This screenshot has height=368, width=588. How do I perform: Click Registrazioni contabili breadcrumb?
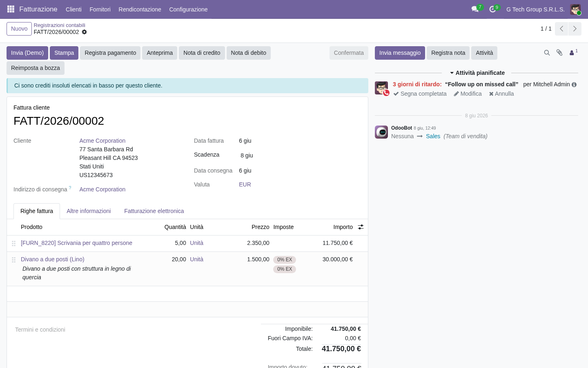pyautogui.click(x=60, y=25)
